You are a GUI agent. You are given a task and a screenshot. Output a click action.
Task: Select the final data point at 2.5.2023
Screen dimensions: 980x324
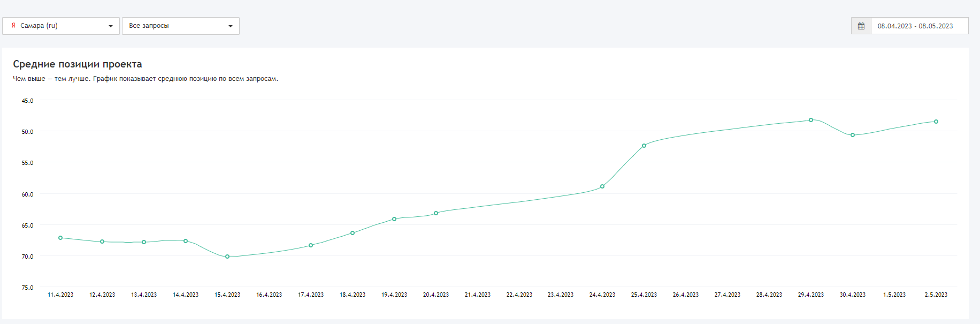[936, 122]
